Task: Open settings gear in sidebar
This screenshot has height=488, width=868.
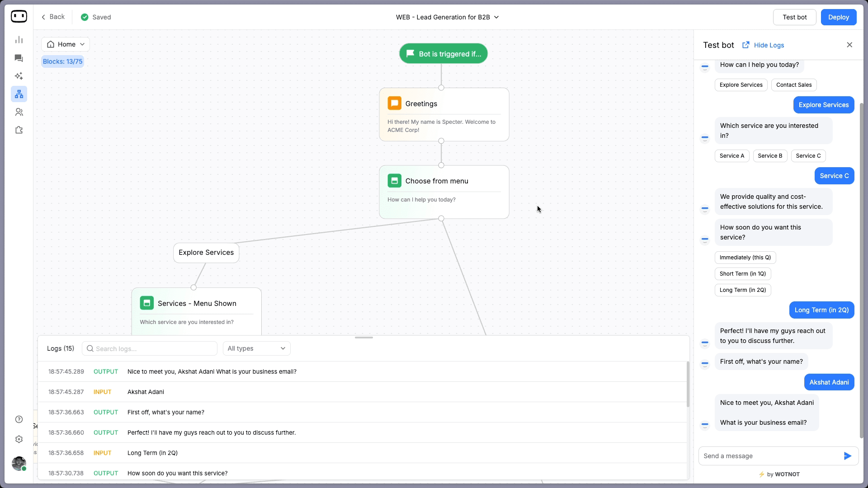Action: click(x=19, y=439)
